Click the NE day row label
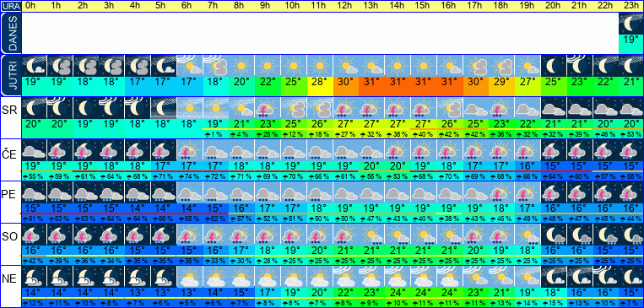 pyautogui.click(x=10, y=279)
